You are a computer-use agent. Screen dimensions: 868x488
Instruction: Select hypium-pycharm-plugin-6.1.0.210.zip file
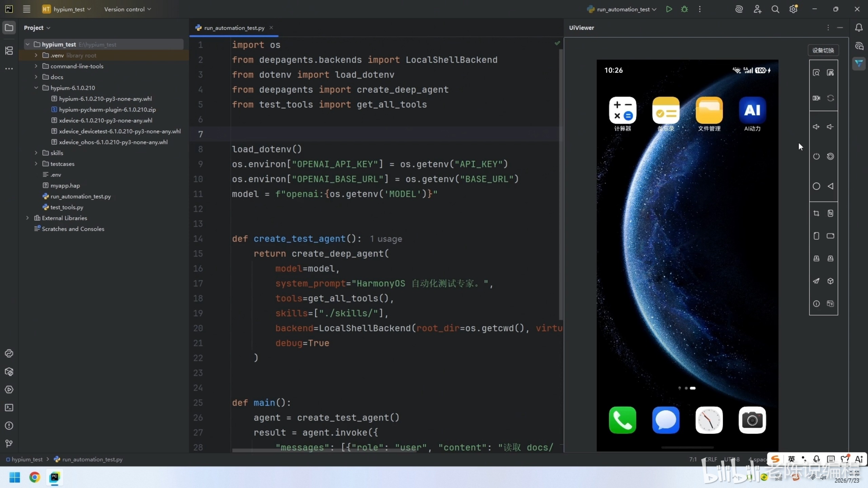[x=107, y=109]
